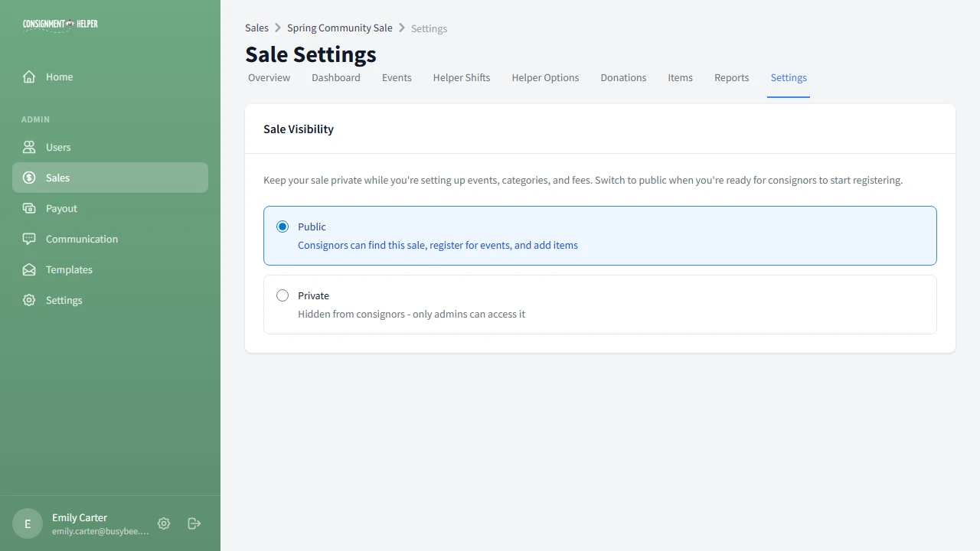Open the Users admin section
980x551 pixels.
(28, 147)
